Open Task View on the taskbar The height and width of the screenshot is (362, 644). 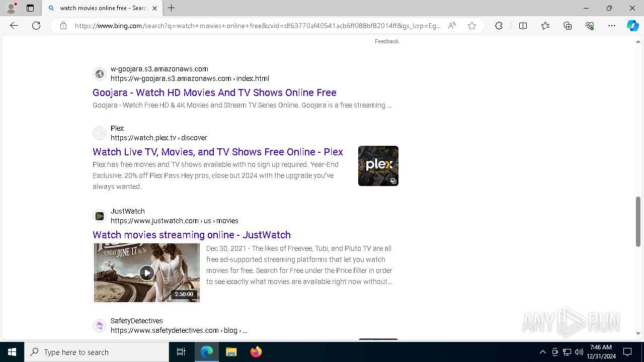(x=181, y=352)
